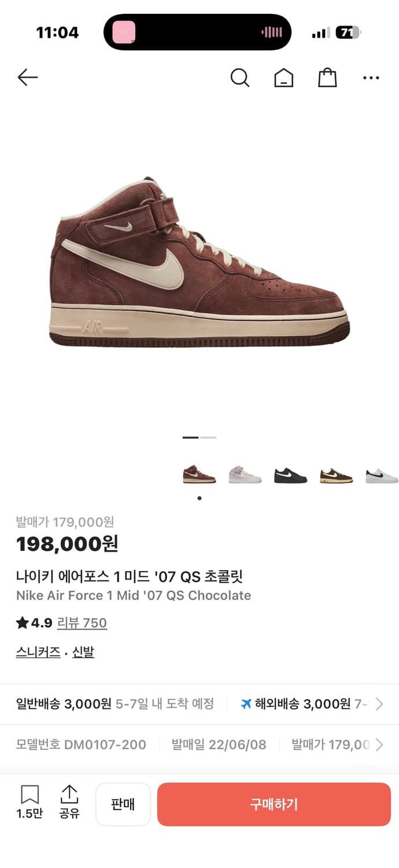399x868 pixels.
Task: Select the brown low-top shoe thumbnail
Action: [x=337, y=476]
